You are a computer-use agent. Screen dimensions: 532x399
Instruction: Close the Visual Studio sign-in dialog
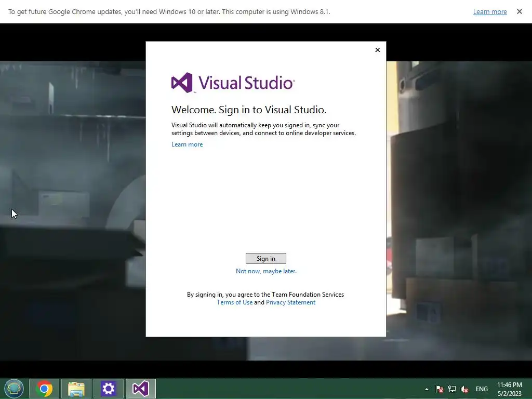378,50
